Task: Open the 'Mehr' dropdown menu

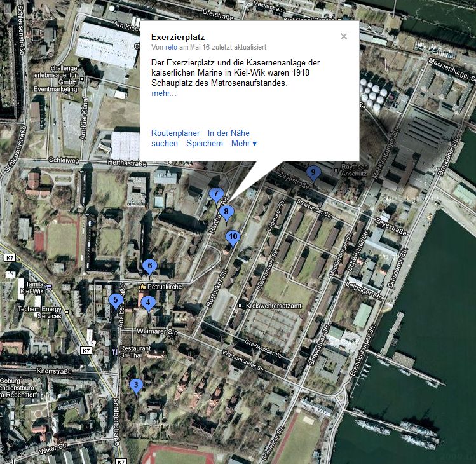Action: [x=244, y=143]
